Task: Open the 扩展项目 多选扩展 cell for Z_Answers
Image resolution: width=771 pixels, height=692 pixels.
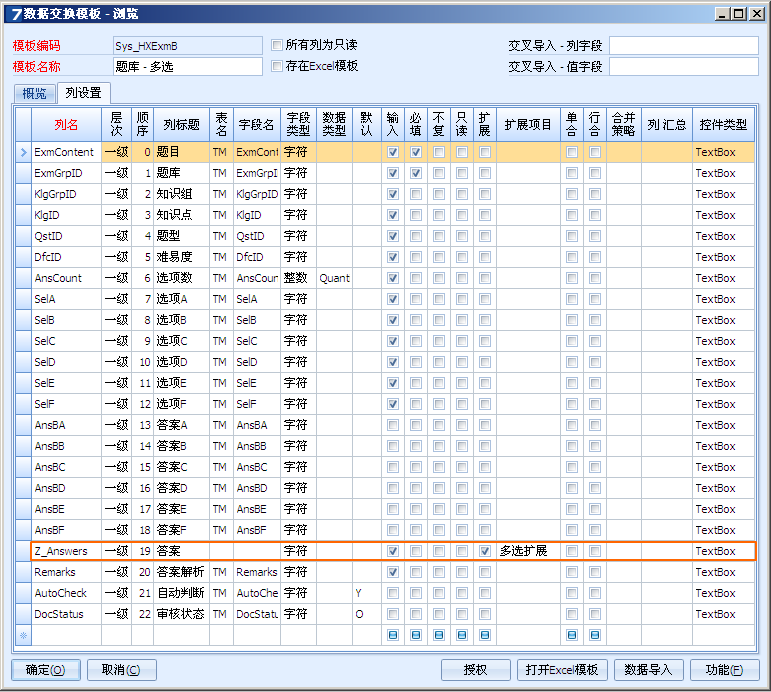Action: tap(528, 551)
